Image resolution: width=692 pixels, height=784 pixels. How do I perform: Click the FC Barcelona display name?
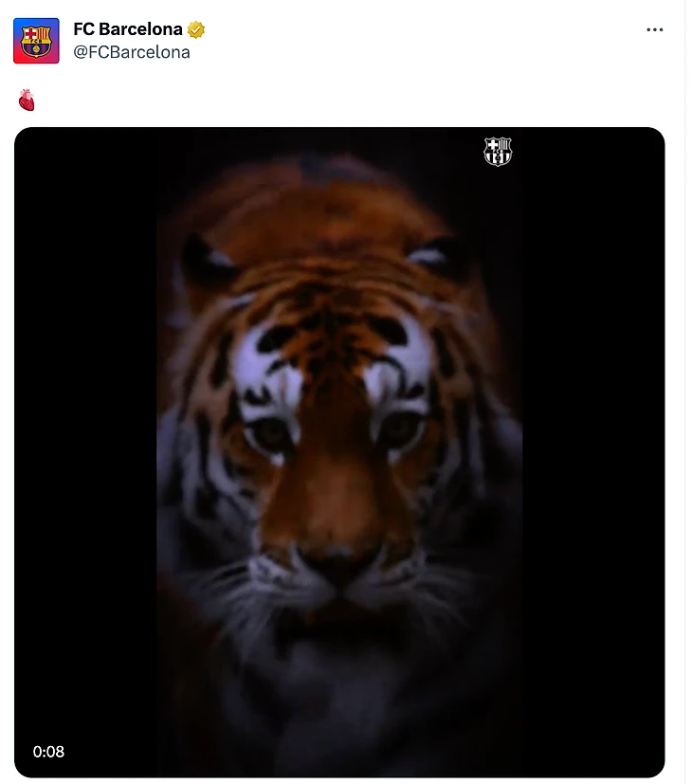[127, 29]
